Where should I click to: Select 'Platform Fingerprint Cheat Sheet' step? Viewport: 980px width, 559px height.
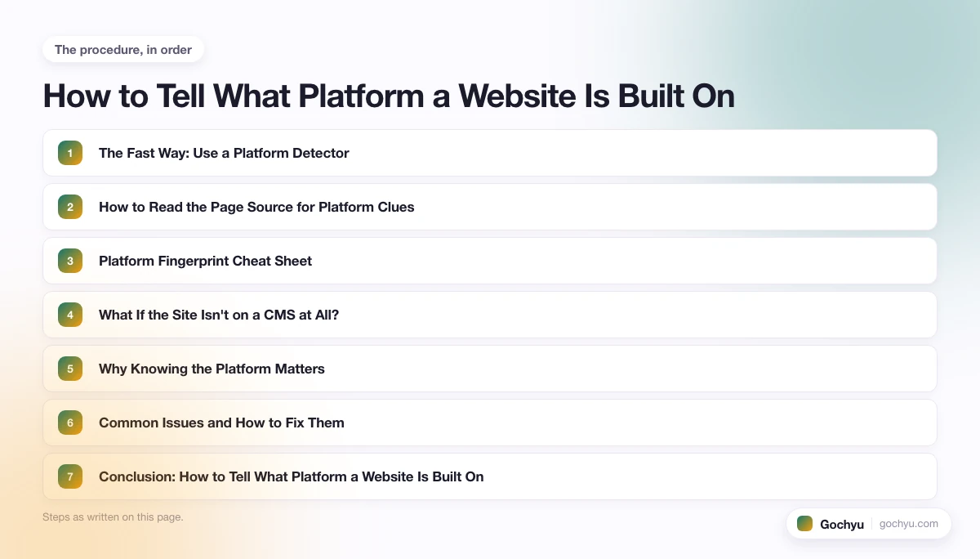(x=205, y=261)
